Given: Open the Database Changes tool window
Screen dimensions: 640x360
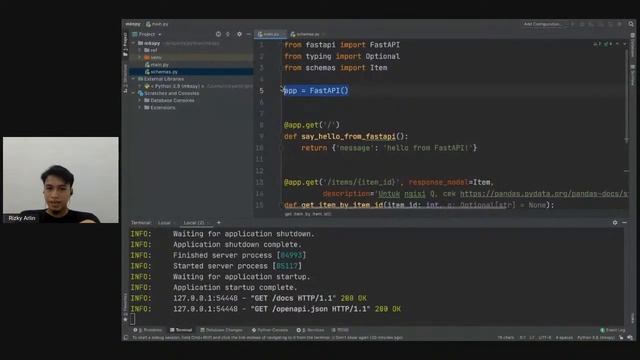Looking at the screenshot, I should 222,330.
